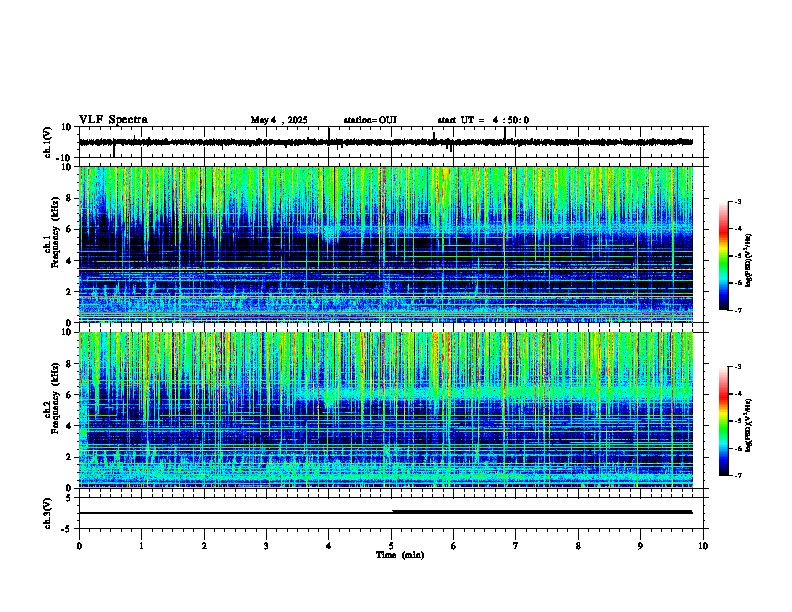Click the date label 'May 4, 2025'

point(279,120)
